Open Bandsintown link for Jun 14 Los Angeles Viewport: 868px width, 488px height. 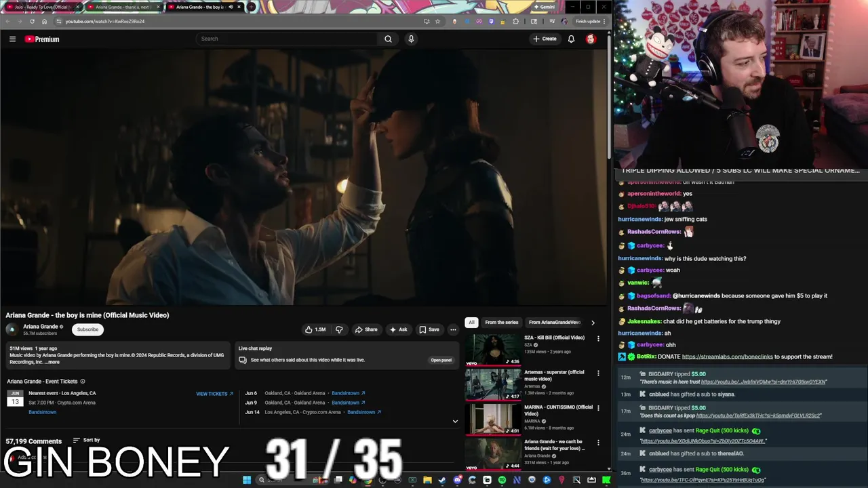[364, 412]
